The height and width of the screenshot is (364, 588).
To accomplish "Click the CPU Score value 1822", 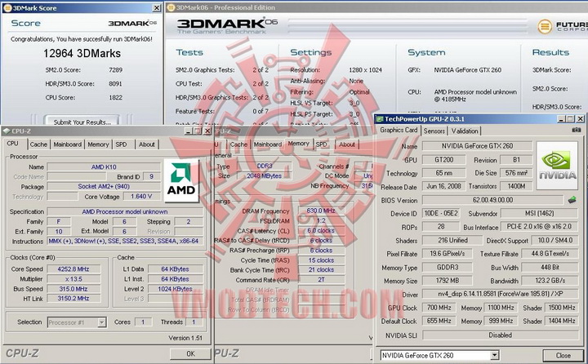I will (x=115, y=97).
